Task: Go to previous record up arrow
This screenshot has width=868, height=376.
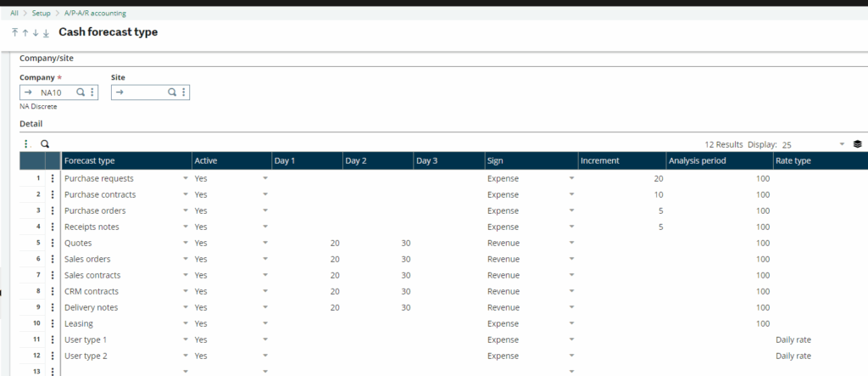Action: pos(25,33)
